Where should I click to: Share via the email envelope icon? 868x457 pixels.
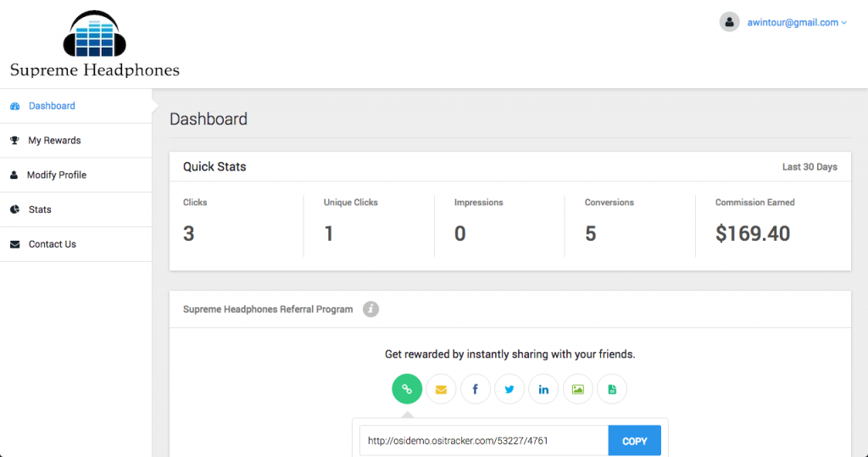coord(441,389)
